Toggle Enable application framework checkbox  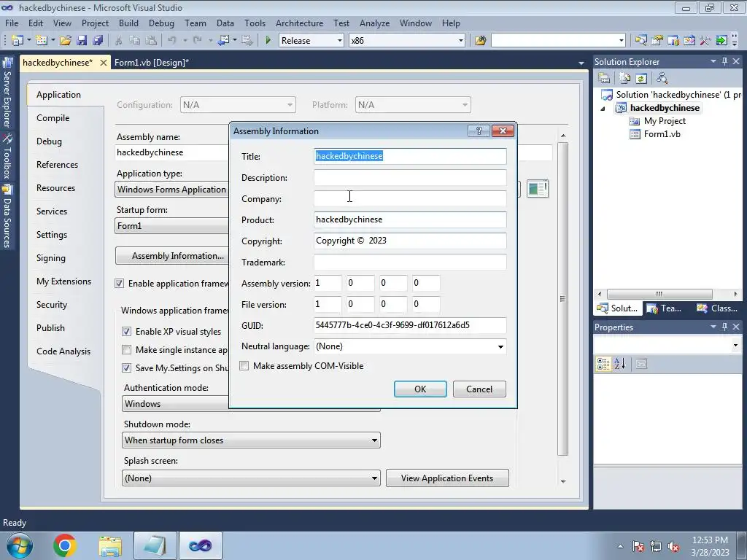(119, 284)
